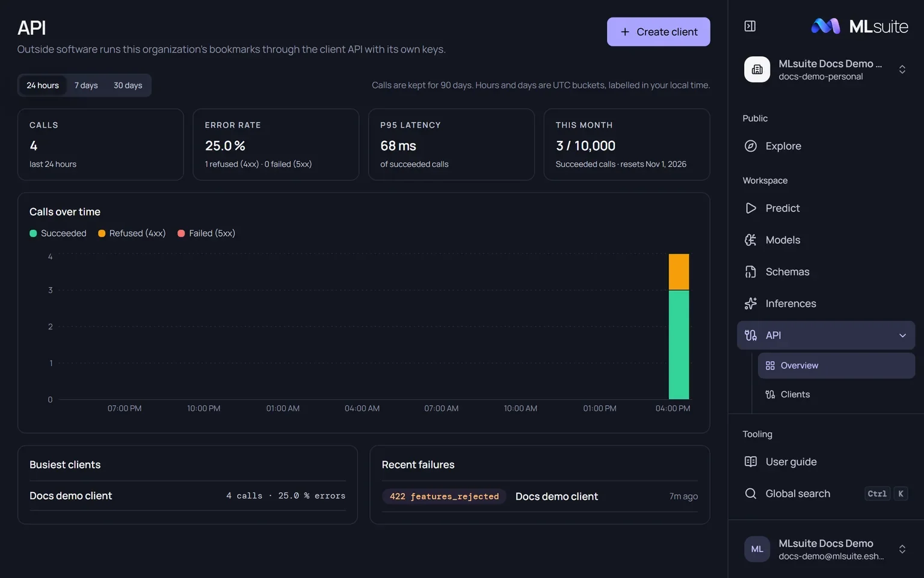Open the 422 features_rejected failure badge
Viewport: 924px width, 578px height.
click(x=444, y=496)
